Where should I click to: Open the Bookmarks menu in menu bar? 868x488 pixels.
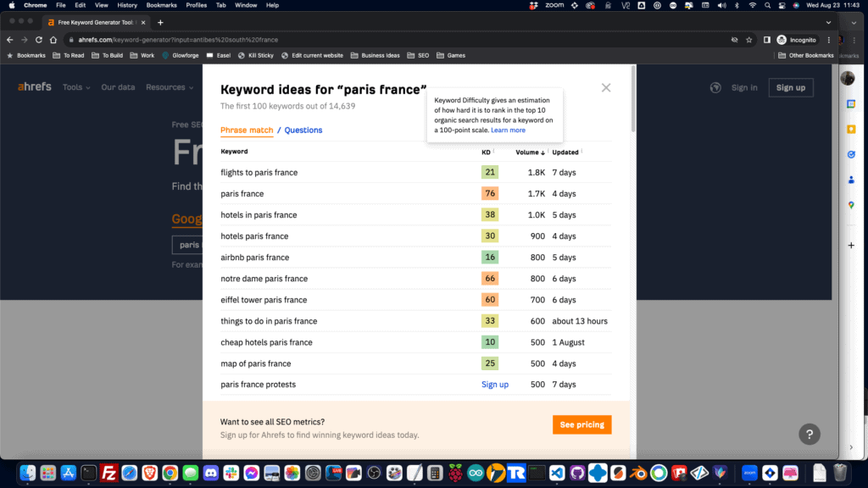pyautogui.click(x=162, y=6)
